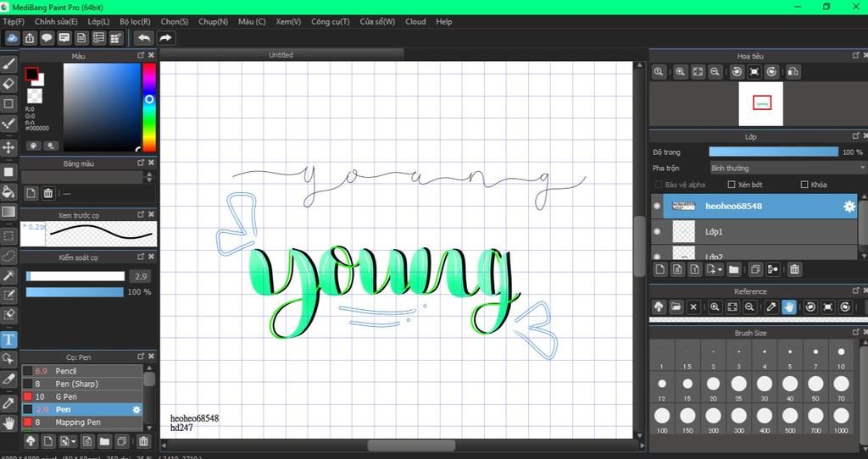The width and height of the screenshot is (868, 459).
Task: Choose the Bucket fill tool
Action: click(8, 191)
